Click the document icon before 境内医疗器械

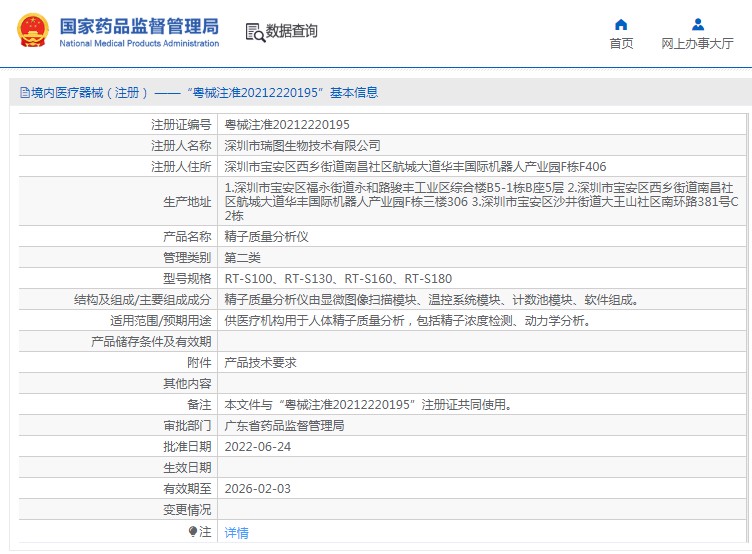pyautogui.click(x=24, y=93)
